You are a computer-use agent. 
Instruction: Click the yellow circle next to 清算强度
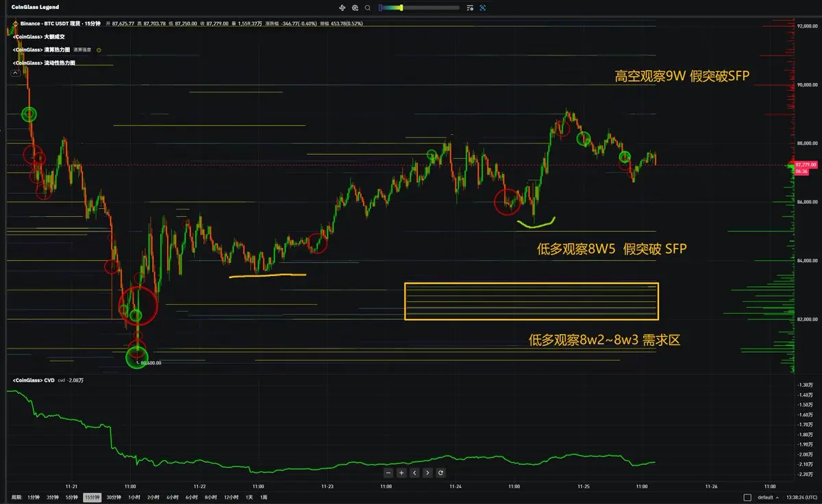click(x=99, y=50)
